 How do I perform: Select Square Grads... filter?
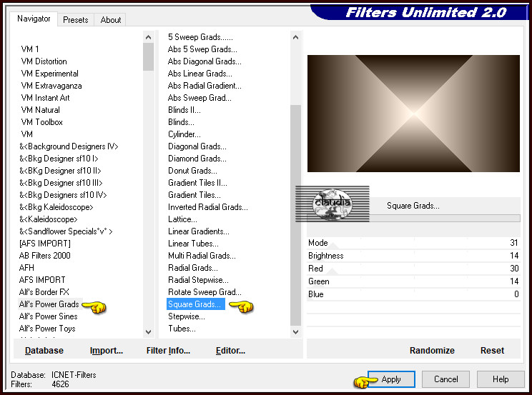tap(196, 304)
